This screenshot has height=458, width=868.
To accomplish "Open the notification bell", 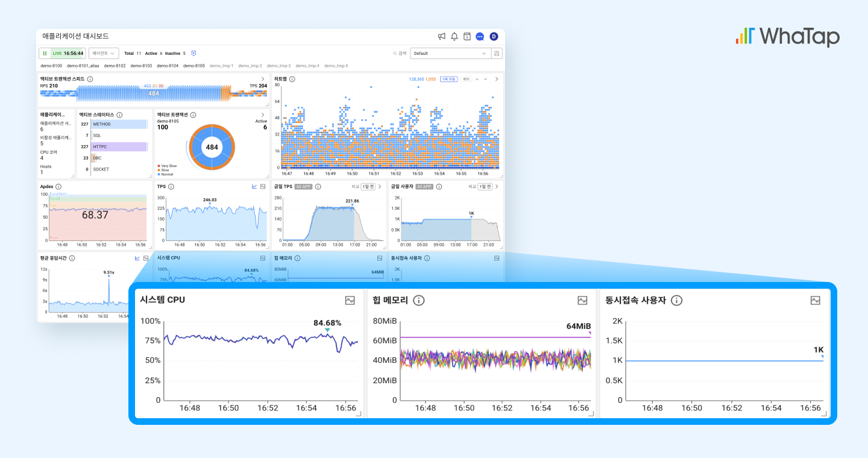I will (454, 37).
